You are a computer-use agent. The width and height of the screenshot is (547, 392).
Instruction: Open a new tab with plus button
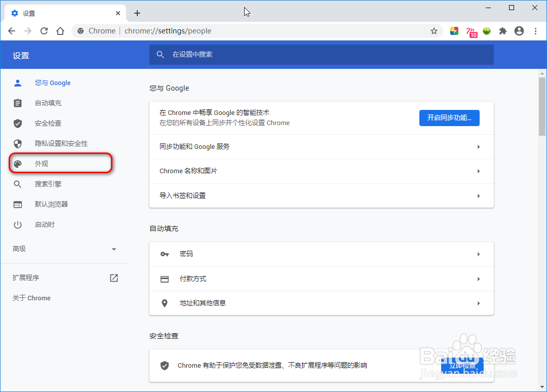click(137, 13)
